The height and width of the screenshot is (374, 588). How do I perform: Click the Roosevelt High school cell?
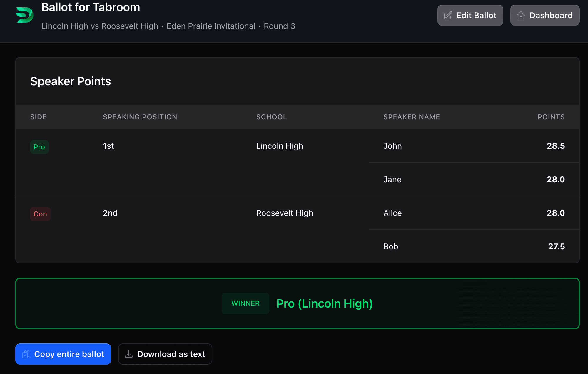285,213
